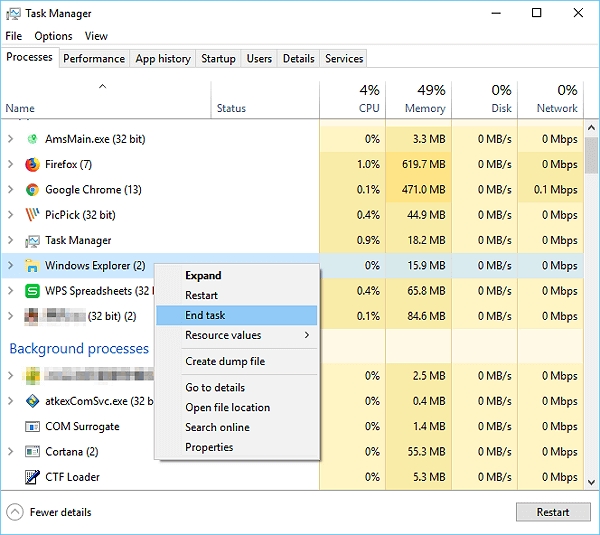Click the Task Manager process icon
This screenshot has height=535, width=600.
32,240
